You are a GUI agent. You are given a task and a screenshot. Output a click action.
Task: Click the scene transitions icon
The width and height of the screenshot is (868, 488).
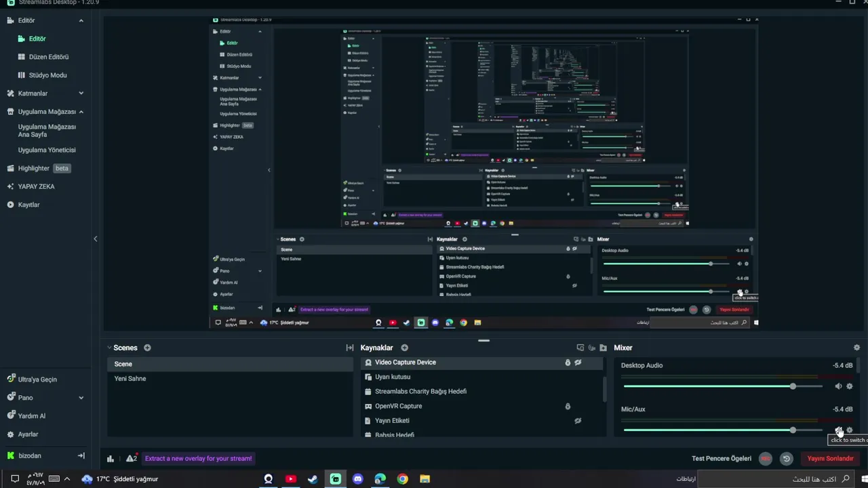[x=350, y=348]
